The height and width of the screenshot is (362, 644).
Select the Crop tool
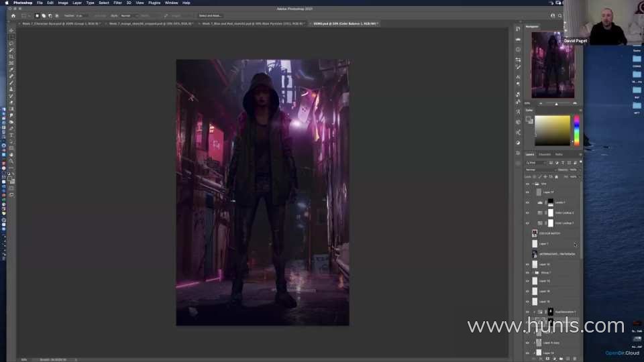pyautogui.click(x=11, y=56)
